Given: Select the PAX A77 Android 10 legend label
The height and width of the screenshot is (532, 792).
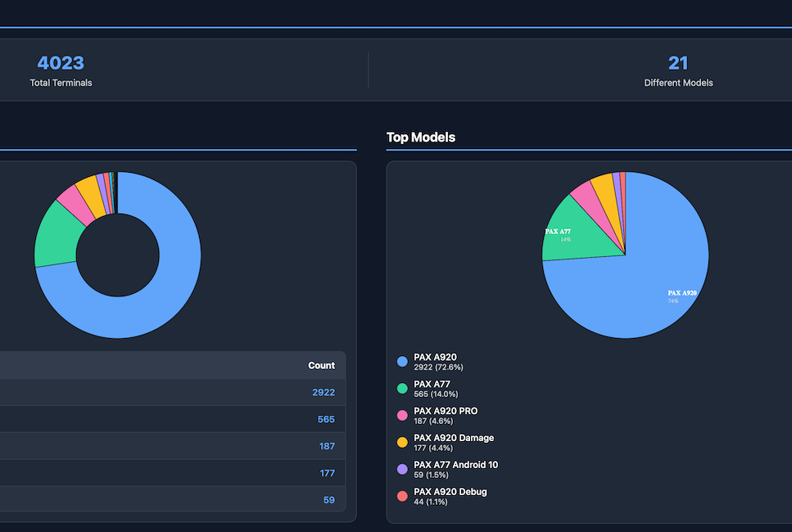Looking at the screenshot, I should click(455, 464).
